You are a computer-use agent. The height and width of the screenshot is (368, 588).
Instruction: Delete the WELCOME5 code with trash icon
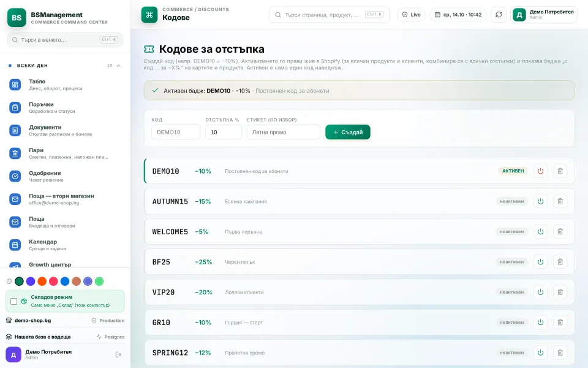(x=560, y=232)
